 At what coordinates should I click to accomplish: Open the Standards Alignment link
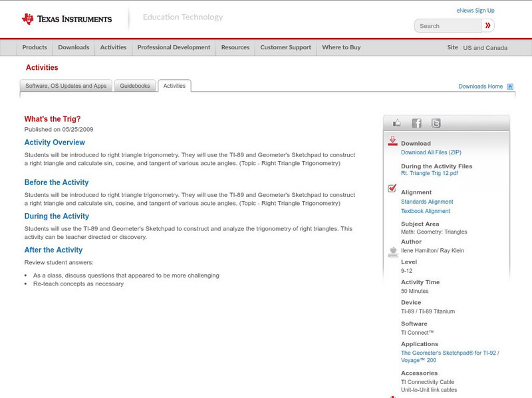pyautogui.click(x=427, y=202)
